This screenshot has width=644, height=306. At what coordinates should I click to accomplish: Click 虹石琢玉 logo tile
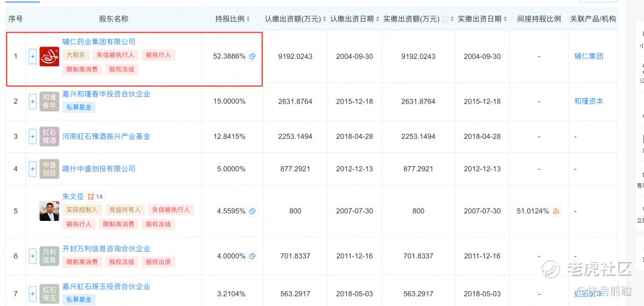click(x=49, y=293)
